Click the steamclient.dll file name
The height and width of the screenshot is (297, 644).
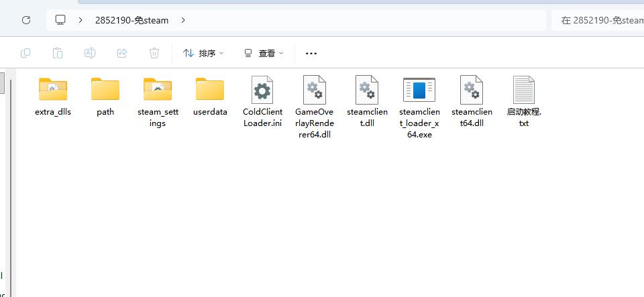(x=367, y=118)
